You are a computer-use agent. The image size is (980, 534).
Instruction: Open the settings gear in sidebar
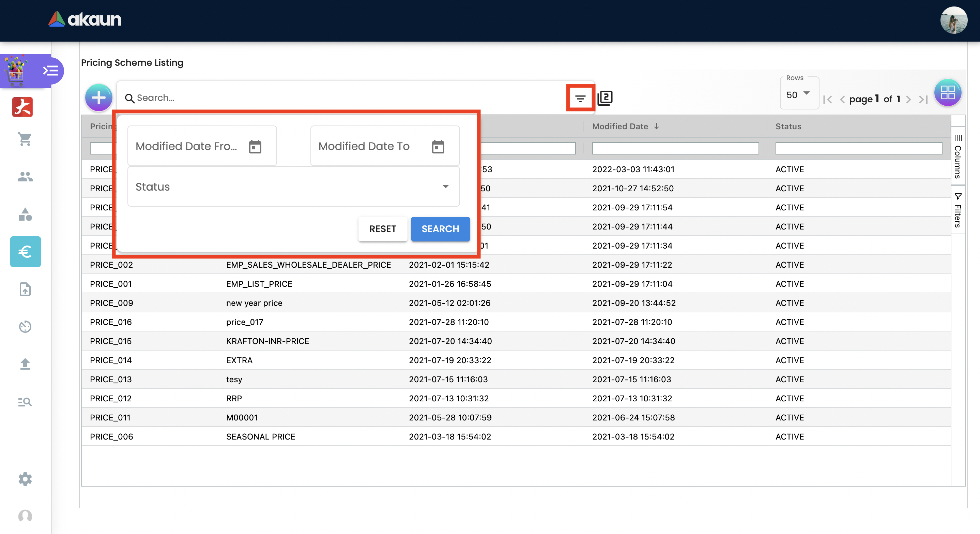pos(25,479)
